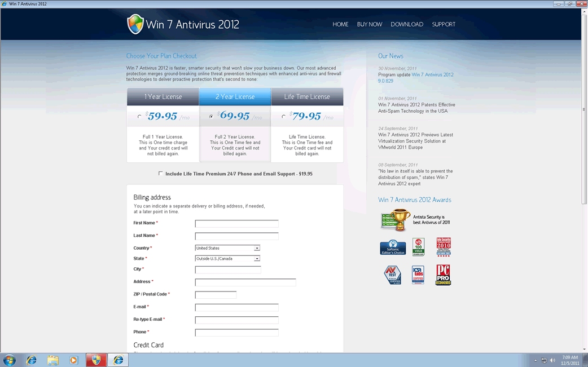Open the Windows Start menu

pyautogui.click(x=10, y=360)
